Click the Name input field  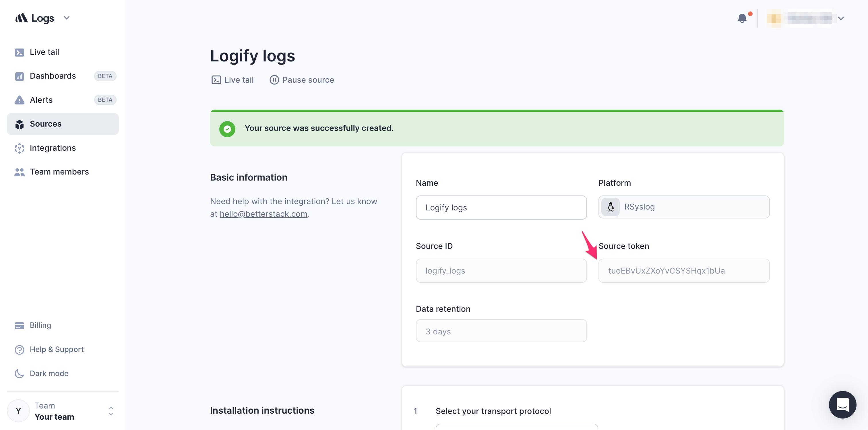click(501, 208)
